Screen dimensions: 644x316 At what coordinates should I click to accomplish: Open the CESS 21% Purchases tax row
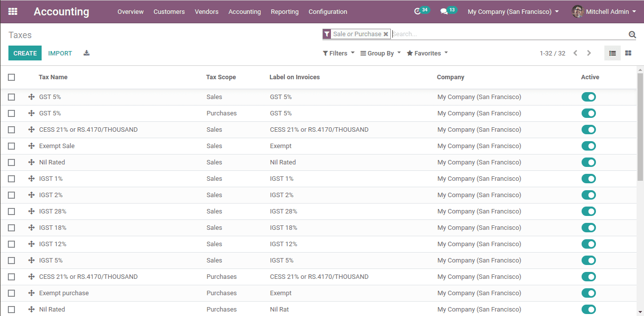pos(318,277)
